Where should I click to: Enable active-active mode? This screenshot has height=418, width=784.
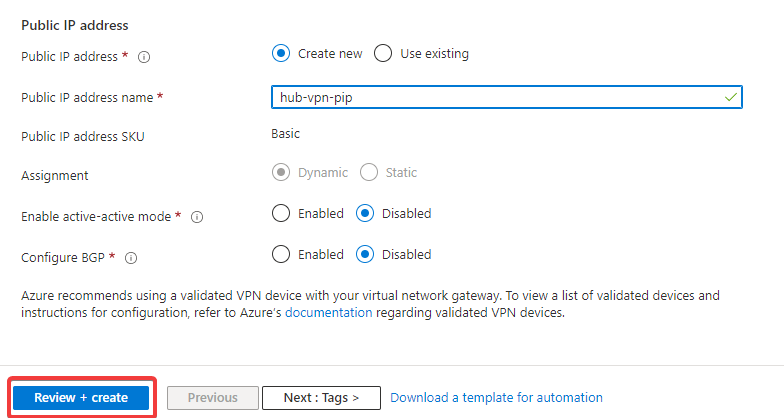281,213
